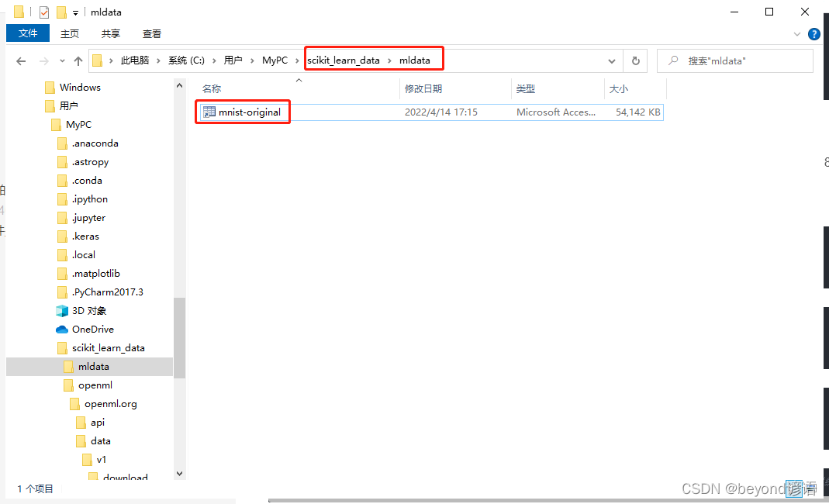This screenshot has width=829, height=504.
Task: Open the mnist-original database file
Action: (248, 112)
